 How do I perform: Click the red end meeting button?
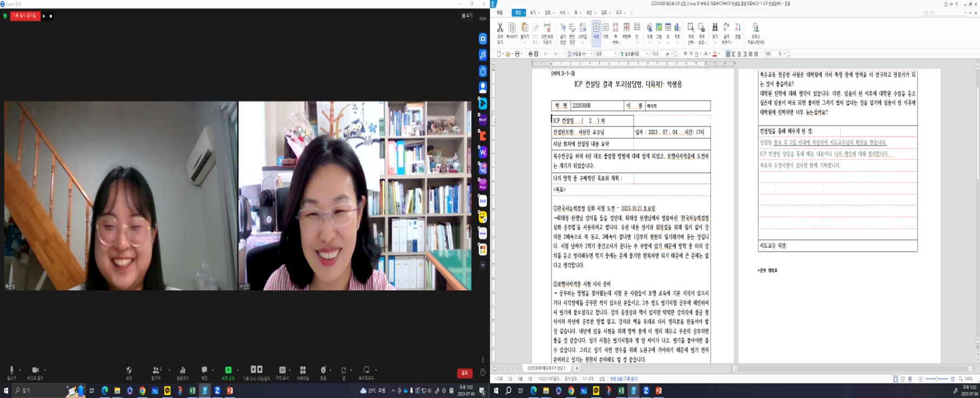pos(464,373)
